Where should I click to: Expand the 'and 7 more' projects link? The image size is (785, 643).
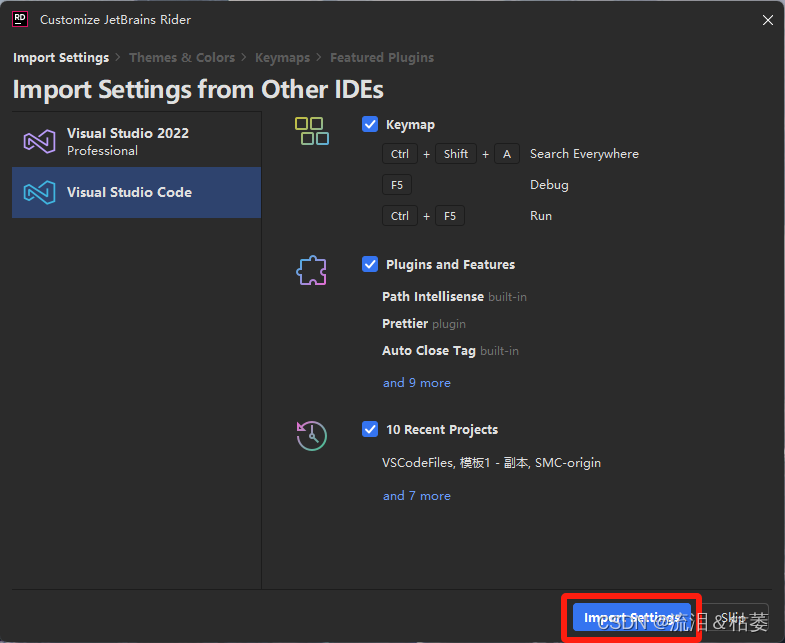point(417,496)
